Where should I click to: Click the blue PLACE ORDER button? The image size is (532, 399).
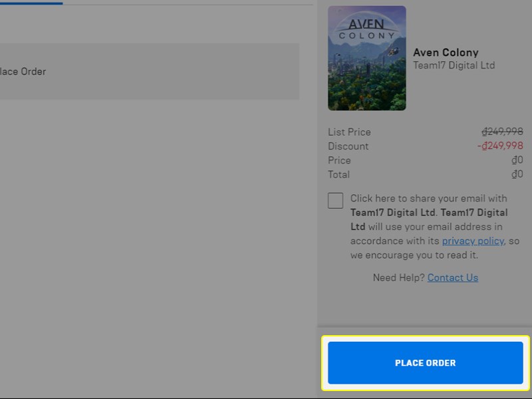pos(425,362)
